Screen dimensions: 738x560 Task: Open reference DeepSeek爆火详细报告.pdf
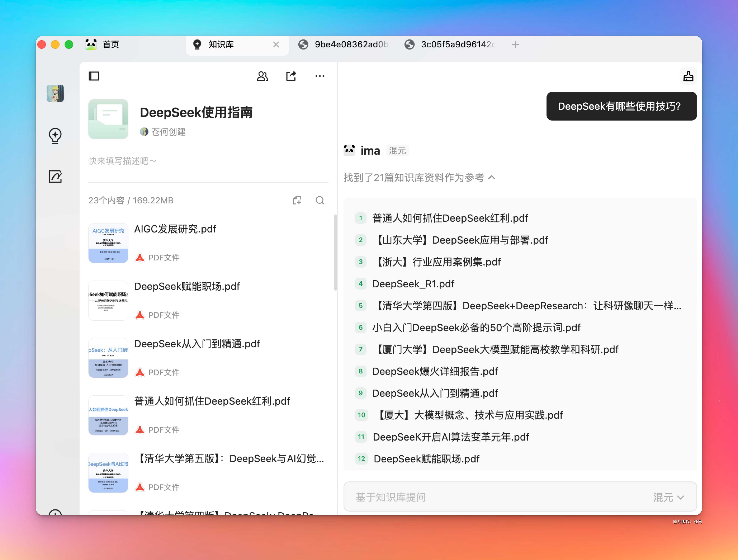435,371
